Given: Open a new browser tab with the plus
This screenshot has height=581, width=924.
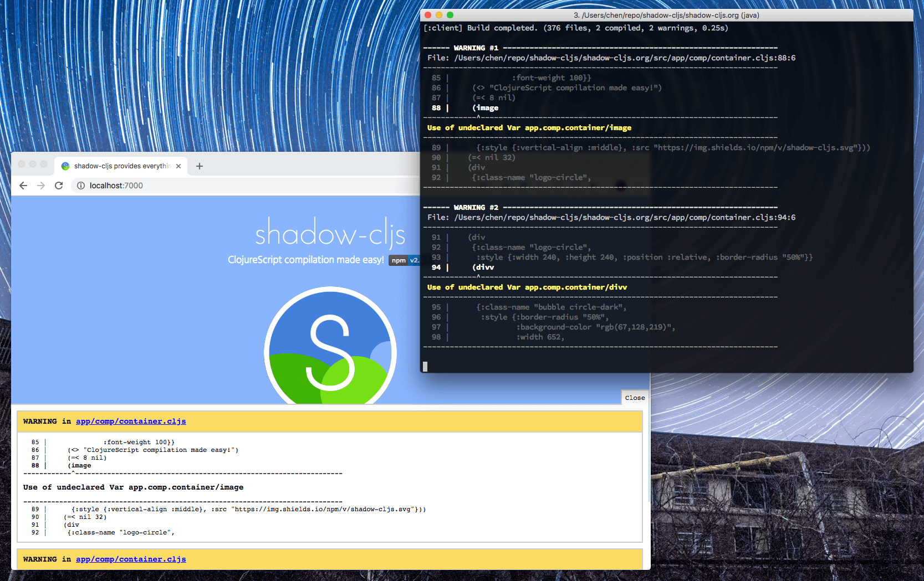Looking at the screenshot, I should [199, 166].
